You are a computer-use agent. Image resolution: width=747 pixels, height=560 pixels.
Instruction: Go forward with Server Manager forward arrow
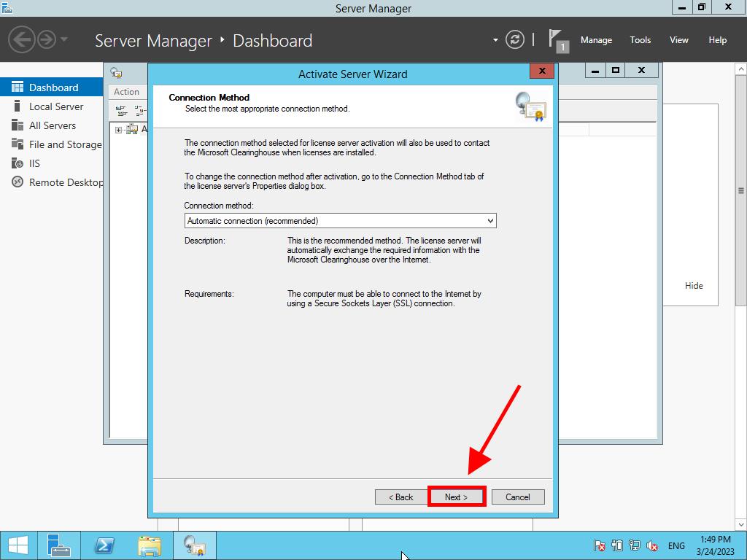(47, 39)
